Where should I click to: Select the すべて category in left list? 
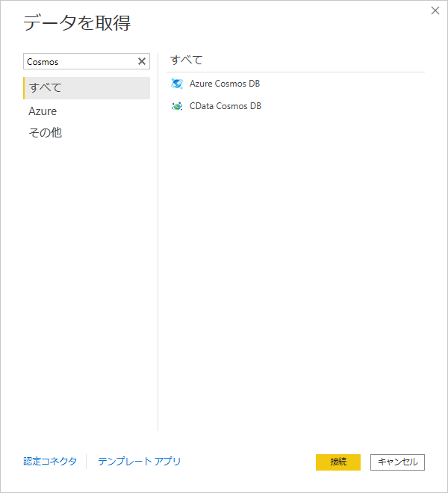point(87,88)
